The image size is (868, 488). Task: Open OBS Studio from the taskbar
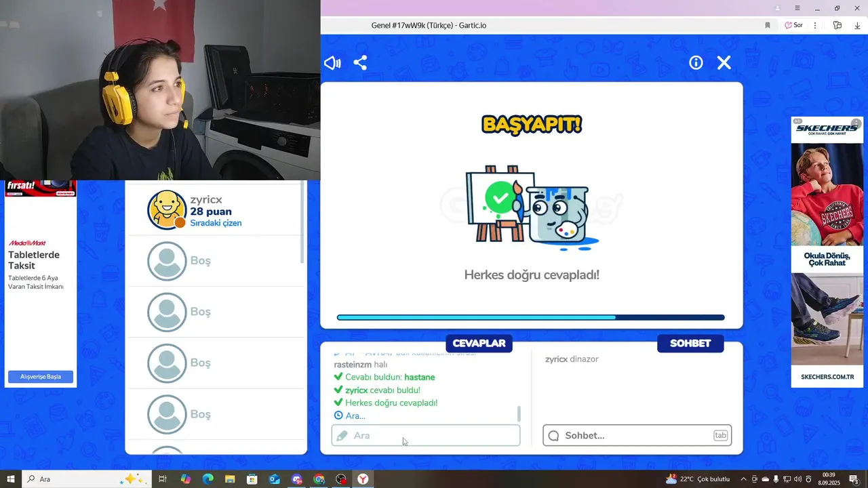[x=341, y=479]
